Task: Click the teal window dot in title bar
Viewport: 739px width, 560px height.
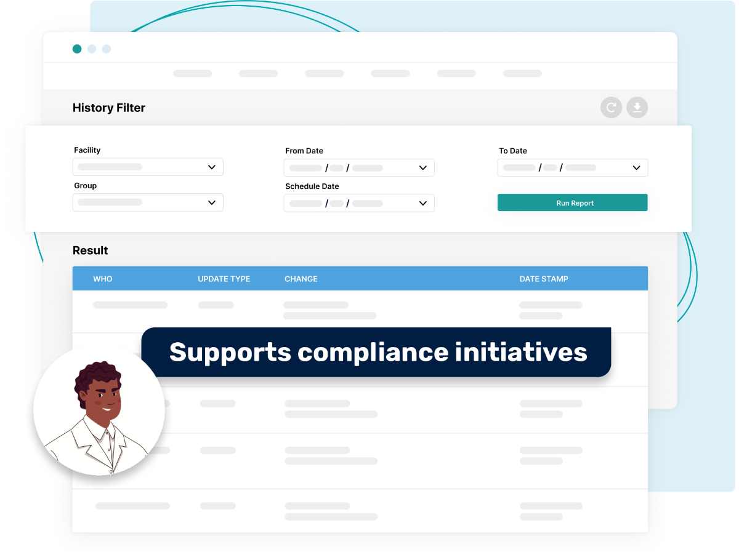Action: 77,49
